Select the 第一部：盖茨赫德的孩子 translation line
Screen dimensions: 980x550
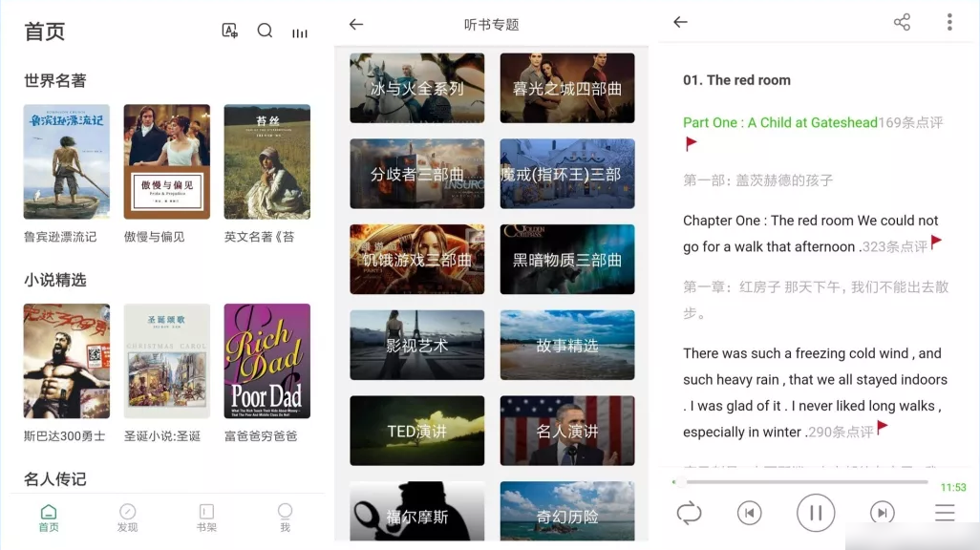758,180
